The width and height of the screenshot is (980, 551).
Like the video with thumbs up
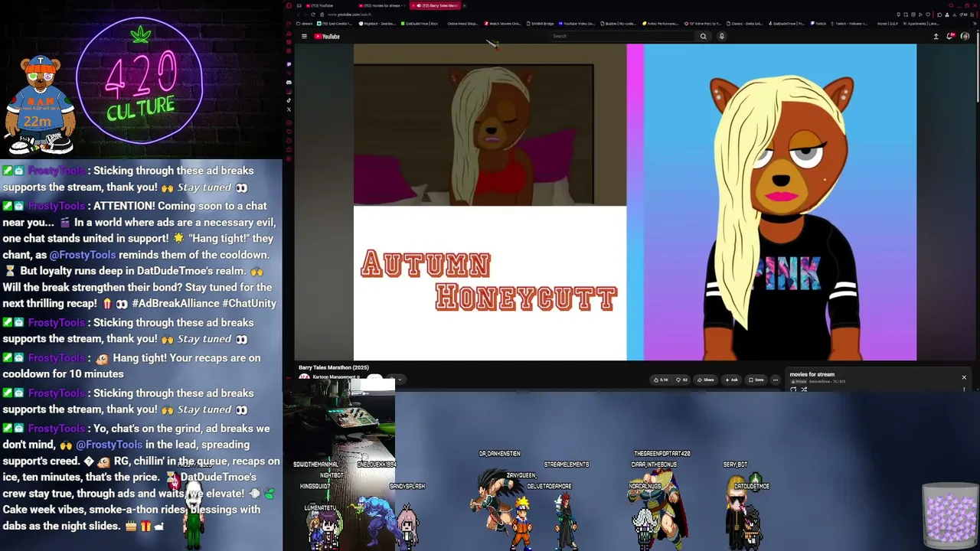coord(660,380)
